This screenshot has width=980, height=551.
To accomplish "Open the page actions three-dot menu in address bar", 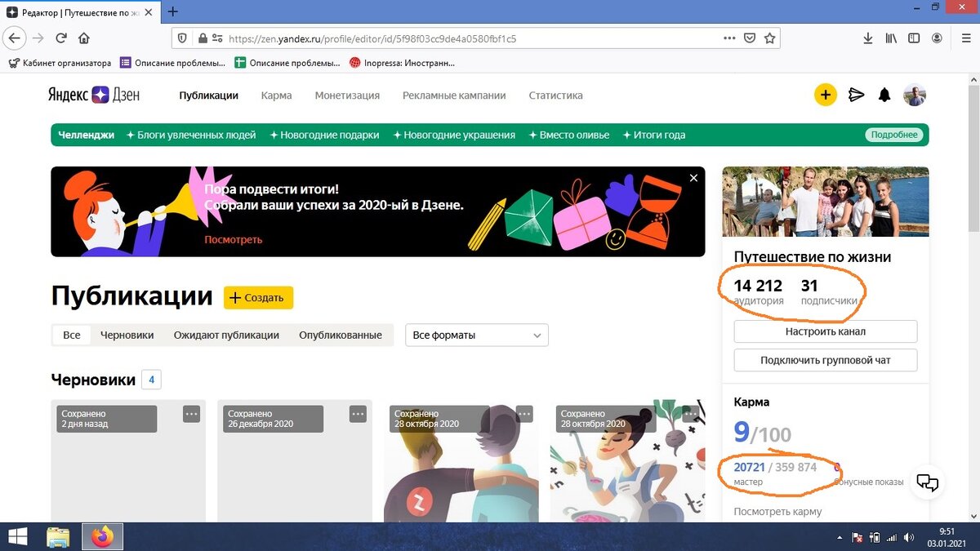I will pyautogui.click(x=729, y=38).
